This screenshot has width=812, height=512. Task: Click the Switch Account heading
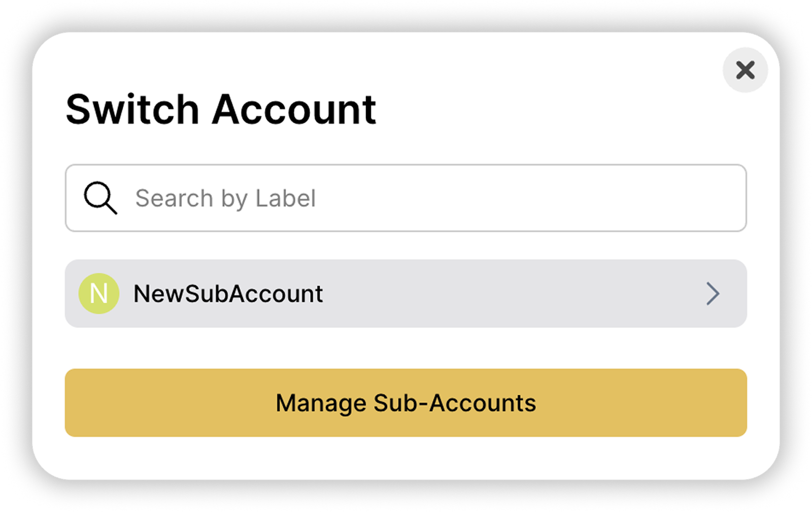tap(221, 110)
